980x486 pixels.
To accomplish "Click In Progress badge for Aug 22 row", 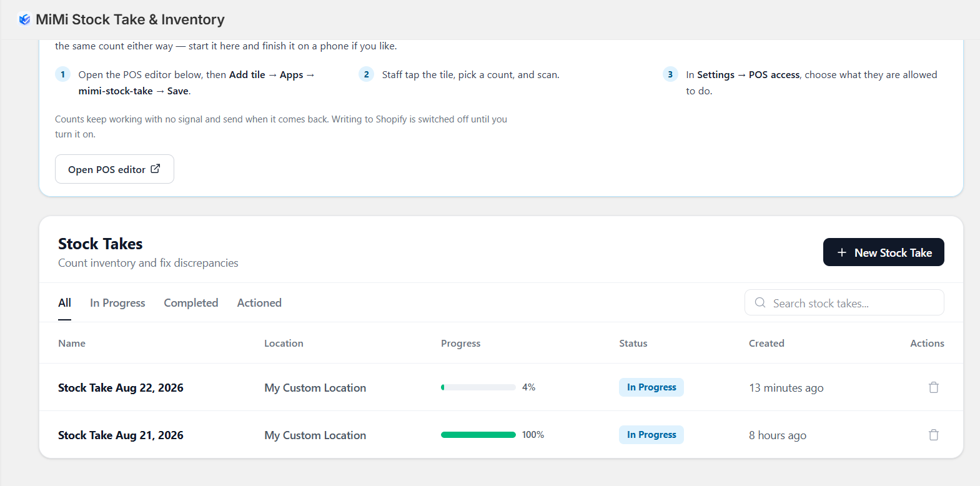I will (x=651, y=387).
